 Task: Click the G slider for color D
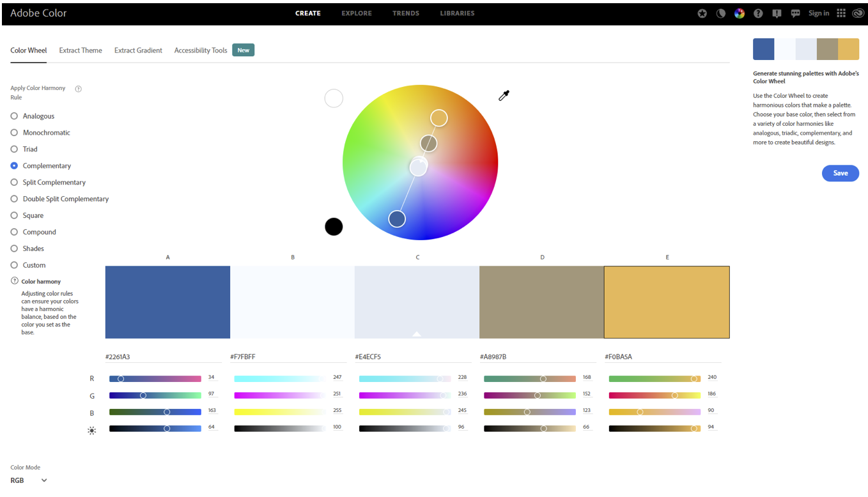coord(530,395)
